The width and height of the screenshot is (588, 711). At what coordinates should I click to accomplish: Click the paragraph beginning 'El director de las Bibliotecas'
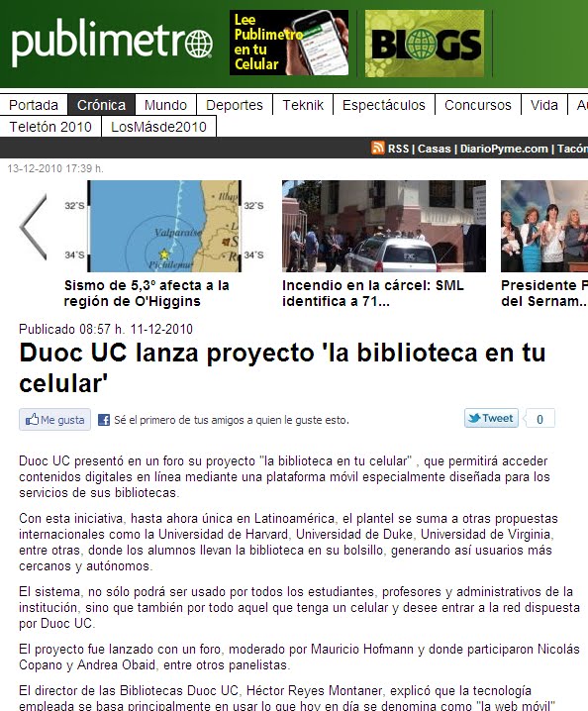click(287, 697)
